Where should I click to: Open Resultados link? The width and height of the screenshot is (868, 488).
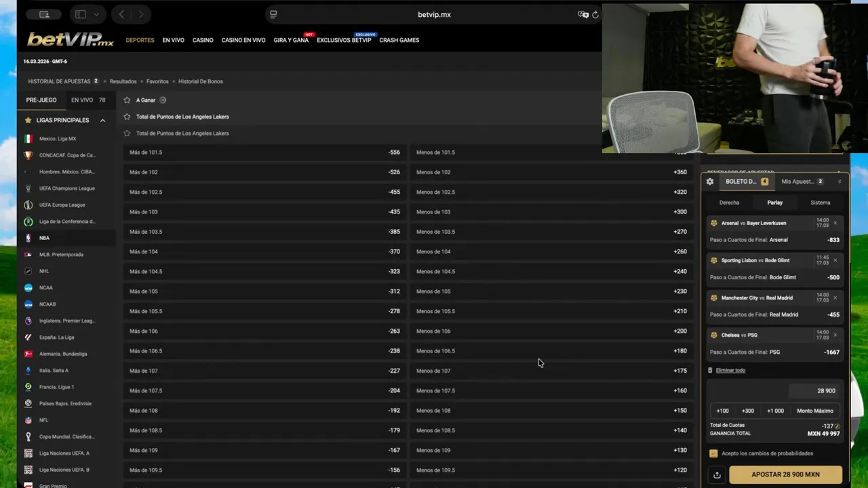(123, 81)
